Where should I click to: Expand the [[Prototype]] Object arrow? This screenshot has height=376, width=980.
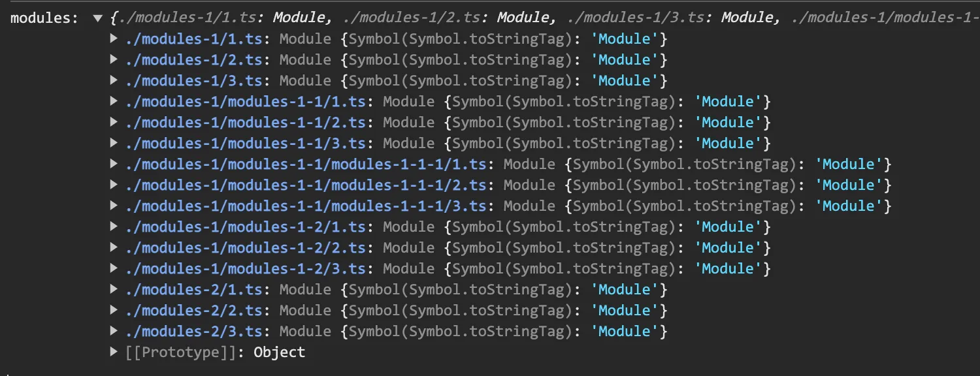tap(114, 352)
